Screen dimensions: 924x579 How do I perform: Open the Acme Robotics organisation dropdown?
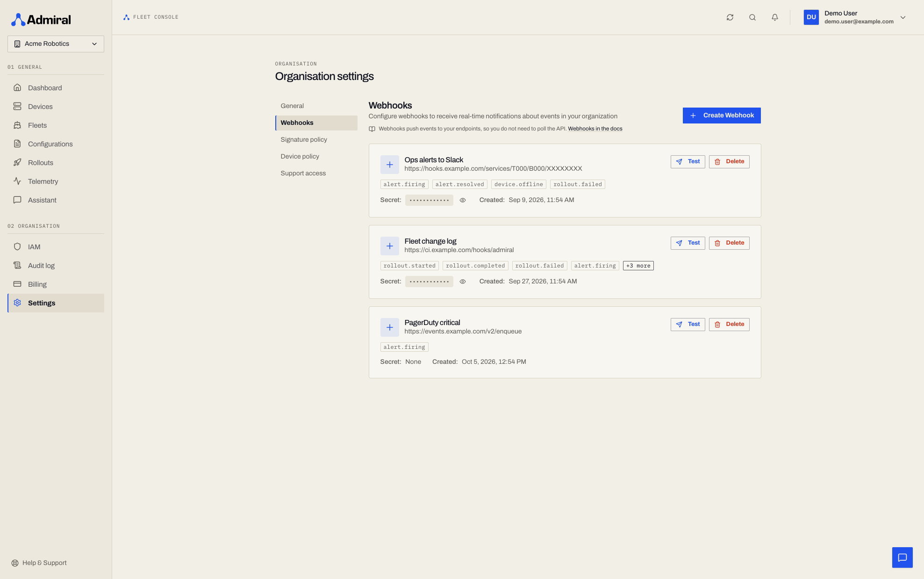coord(56,44)
